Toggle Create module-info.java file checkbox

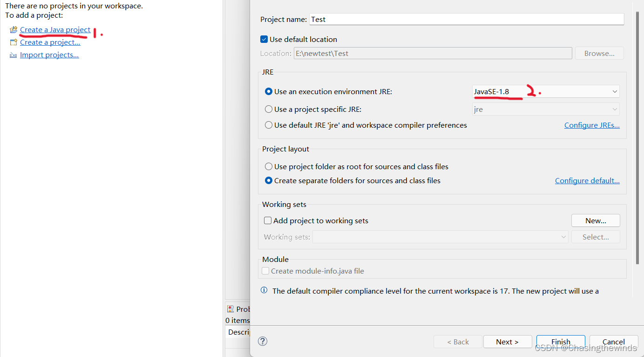point(265,271)
